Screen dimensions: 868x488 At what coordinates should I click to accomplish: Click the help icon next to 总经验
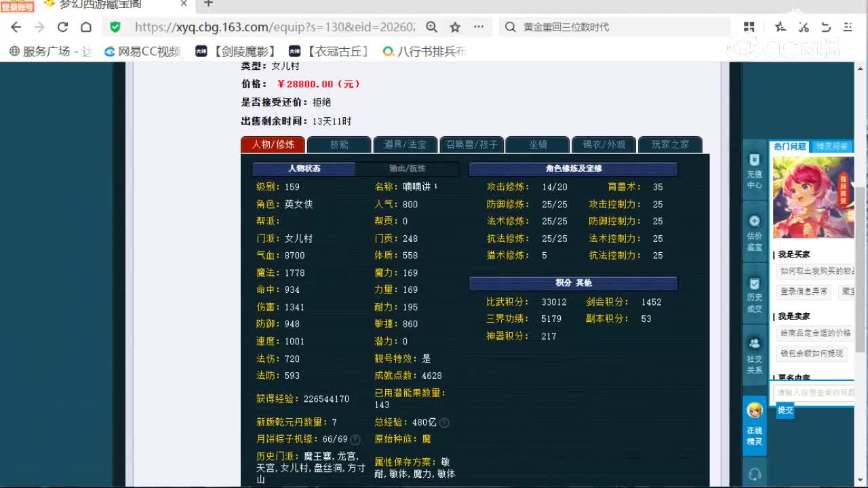click(444, 422)
